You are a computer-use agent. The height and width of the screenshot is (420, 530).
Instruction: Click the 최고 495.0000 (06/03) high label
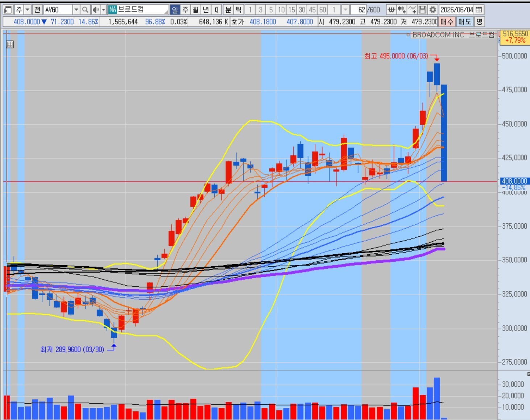click(396, 56)
